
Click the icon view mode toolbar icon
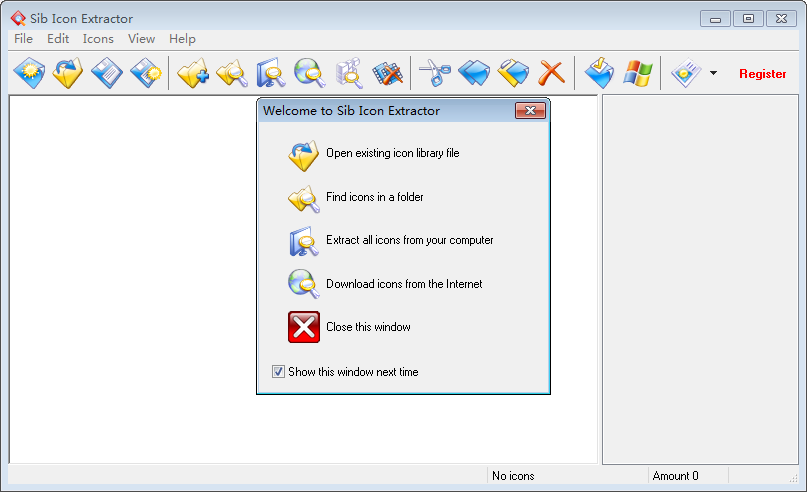coord(686,73)
